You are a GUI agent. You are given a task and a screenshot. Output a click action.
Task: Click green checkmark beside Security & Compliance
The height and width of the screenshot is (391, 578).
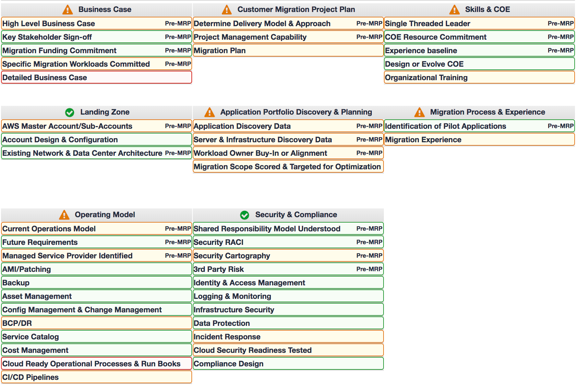244,215
